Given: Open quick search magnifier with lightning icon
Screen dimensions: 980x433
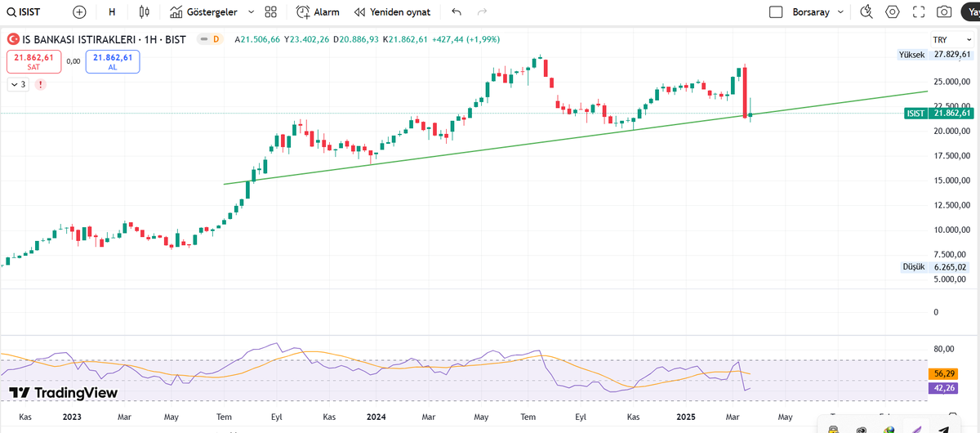Looking at the screenshot, I should 866,12.
